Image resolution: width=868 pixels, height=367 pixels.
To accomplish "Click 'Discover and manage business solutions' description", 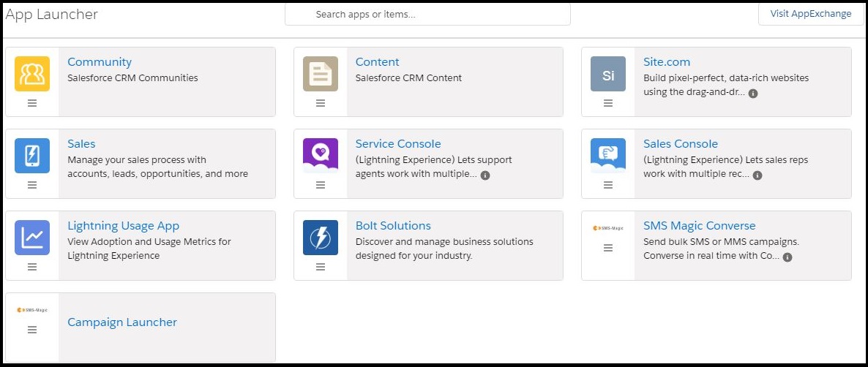I will pyautogui.click(x=444, y=248).
